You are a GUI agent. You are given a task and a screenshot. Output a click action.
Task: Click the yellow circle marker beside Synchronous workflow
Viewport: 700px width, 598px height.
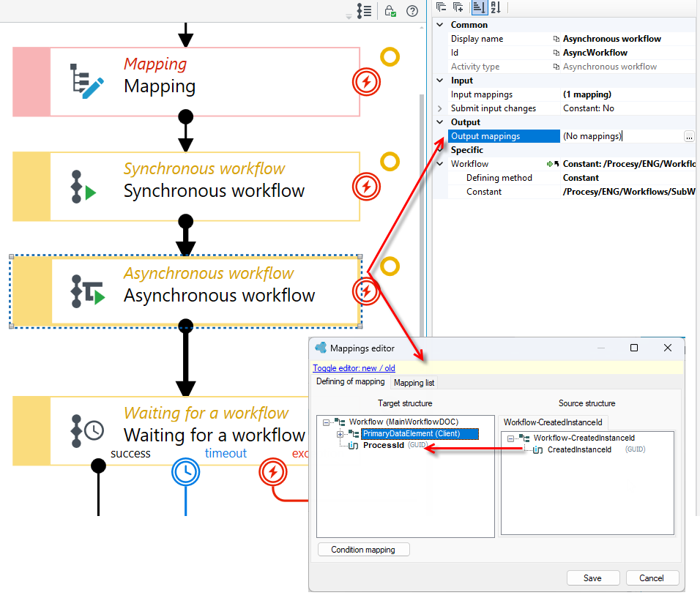(390, 162)
